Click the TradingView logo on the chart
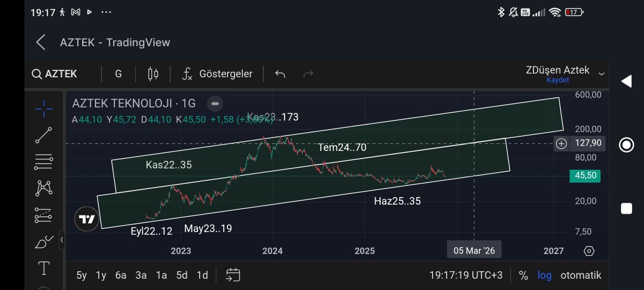 86,219
